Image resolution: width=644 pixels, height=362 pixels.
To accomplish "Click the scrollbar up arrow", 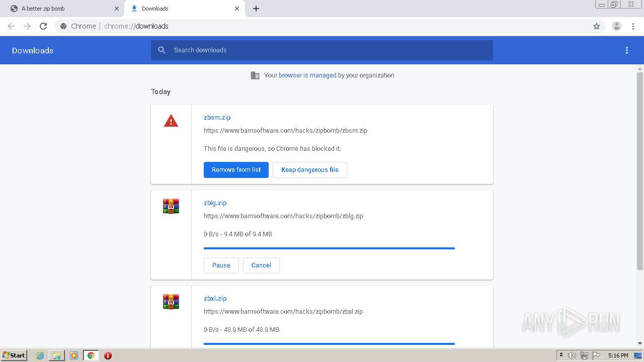I will point(640,68).
